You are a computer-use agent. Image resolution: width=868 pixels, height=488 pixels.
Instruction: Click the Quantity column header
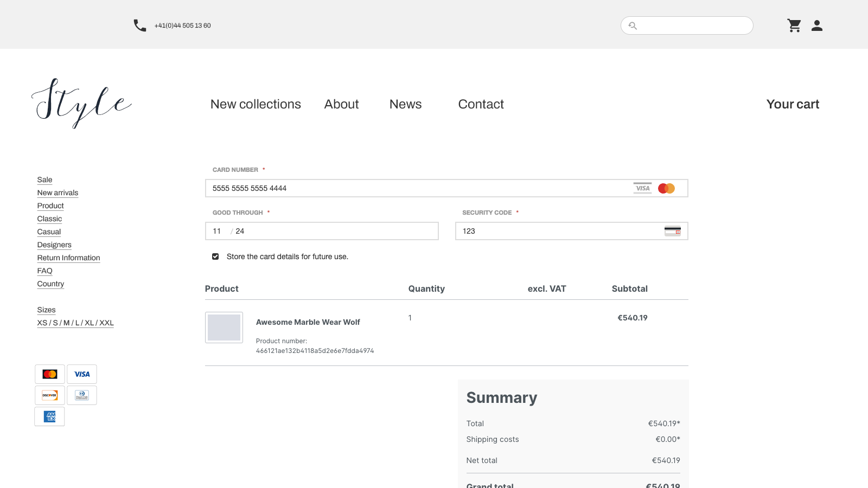tap(426, 289)
